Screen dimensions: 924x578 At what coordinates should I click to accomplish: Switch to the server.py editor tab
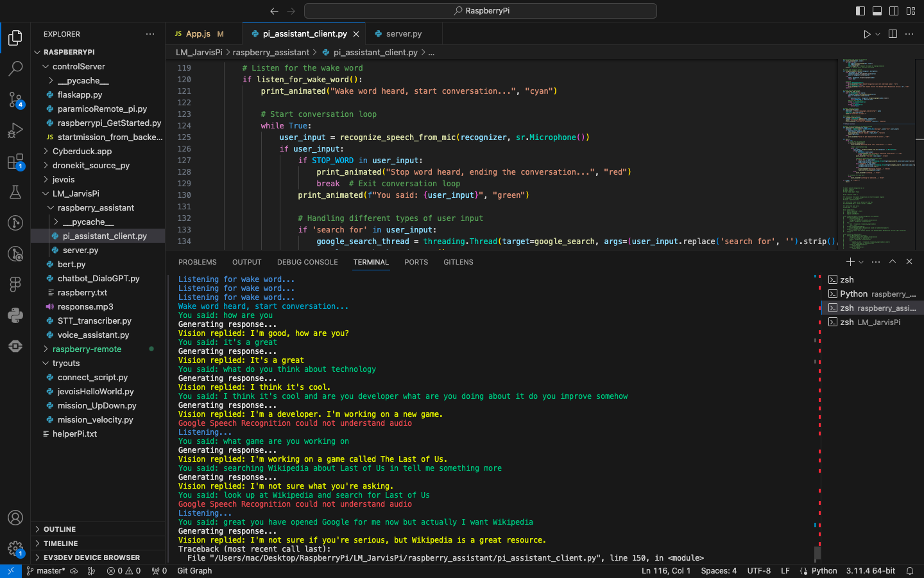(x=404, y=34)
